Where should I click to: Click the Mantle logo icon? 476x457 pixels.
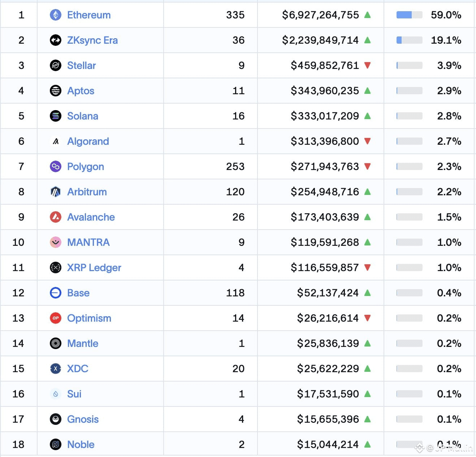click(56, 343)
